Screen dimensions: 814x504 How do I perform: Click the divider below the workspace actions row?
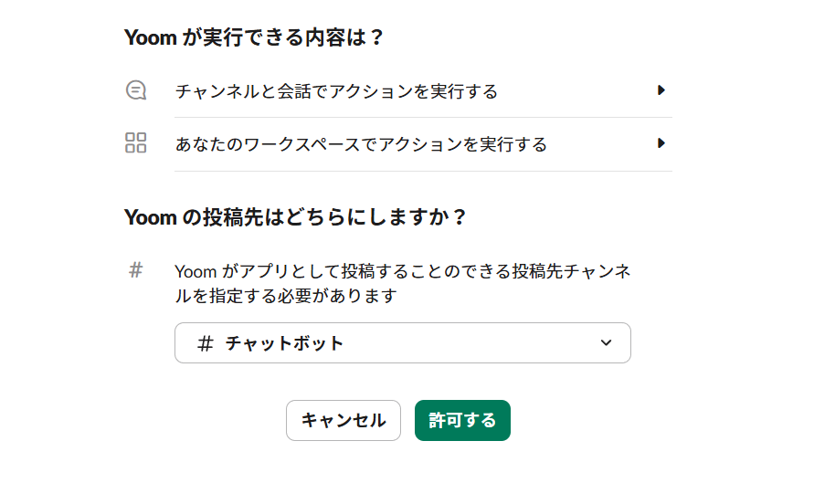pyautogui.click(x=423, y=171)
